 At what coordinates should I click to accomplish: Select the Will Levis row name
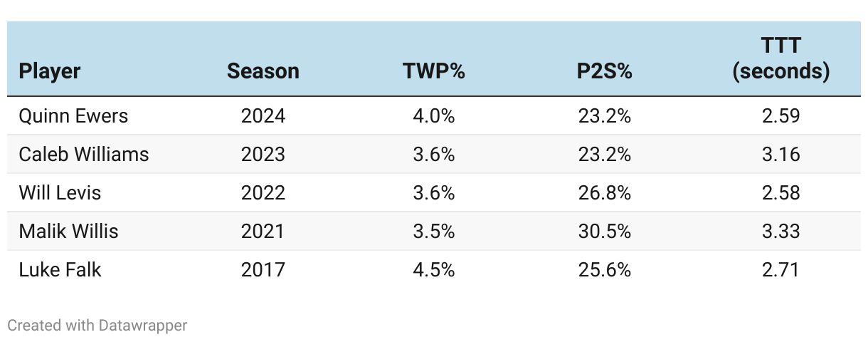(x=60, y=192)
